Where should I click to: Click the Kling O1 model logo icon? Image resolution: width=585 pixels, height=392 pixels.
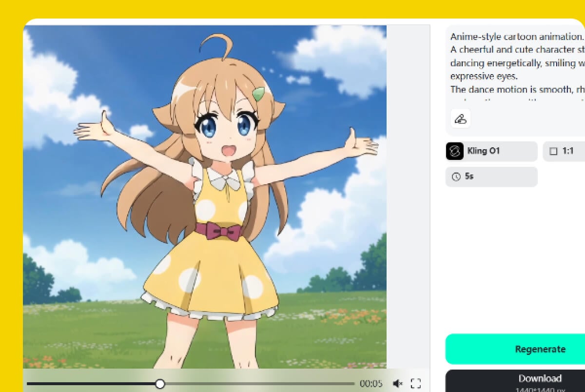click(x=454, y=151)
